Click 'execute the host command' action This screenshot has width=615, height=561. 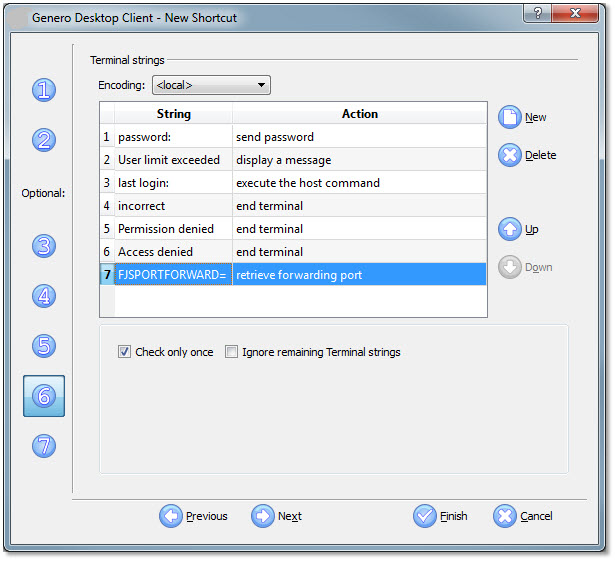(359, 182)
